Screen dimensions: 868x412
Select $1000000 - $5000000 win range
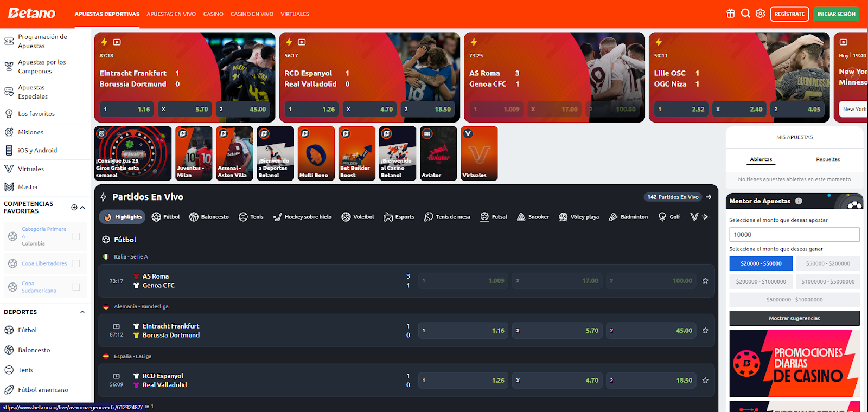pyautogui.click(x=828, y=281)
